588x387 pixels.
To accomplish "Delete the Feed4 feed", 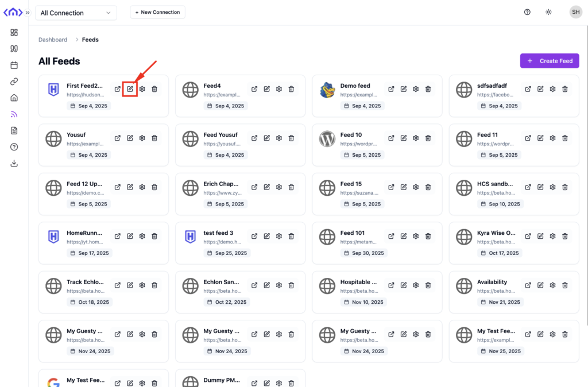I will pos(291,89).
